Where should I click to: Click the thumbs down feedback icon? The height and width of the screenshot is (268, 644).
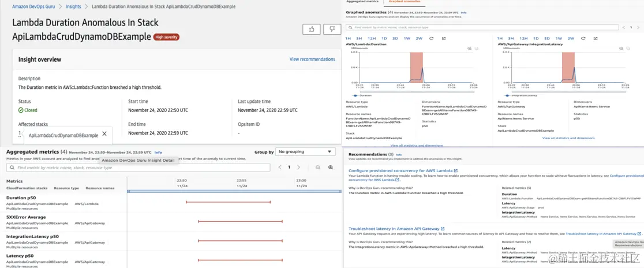332,29
